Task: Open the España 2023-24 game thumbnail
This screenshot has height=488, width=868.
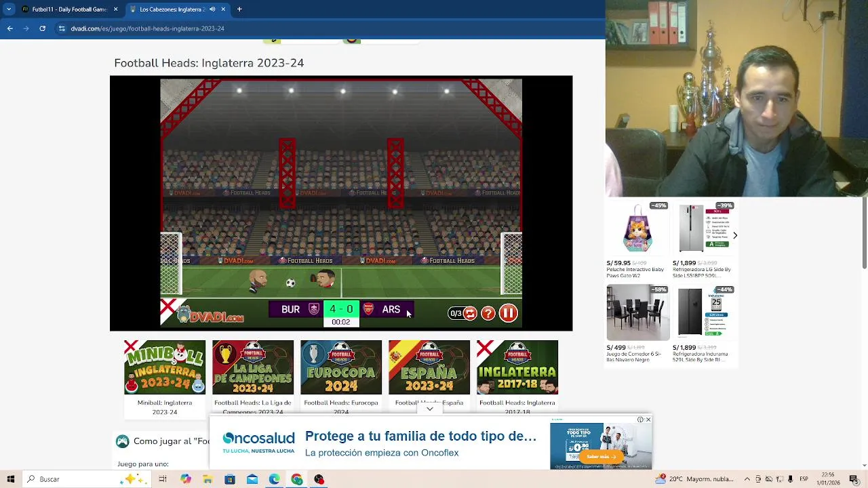Action: coord(429,367)
